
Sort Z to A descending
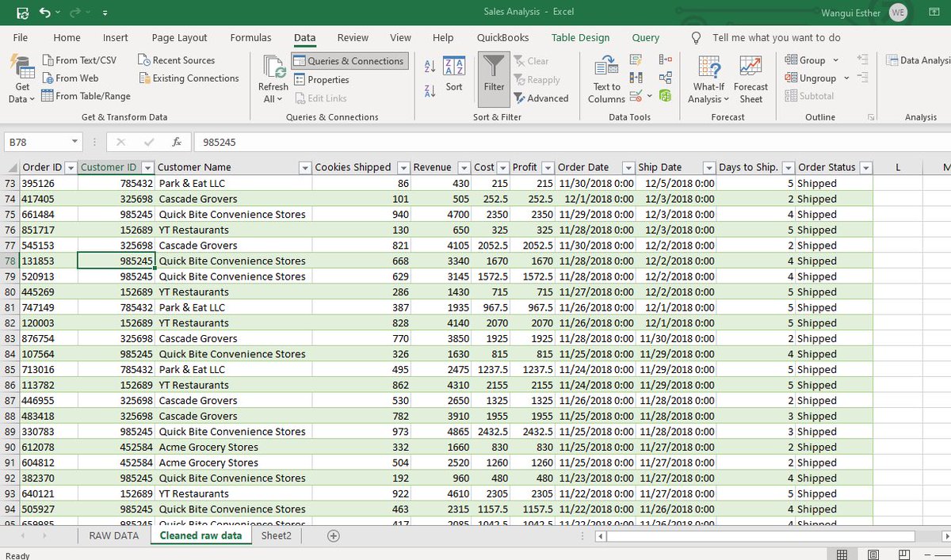coord(430,91)
